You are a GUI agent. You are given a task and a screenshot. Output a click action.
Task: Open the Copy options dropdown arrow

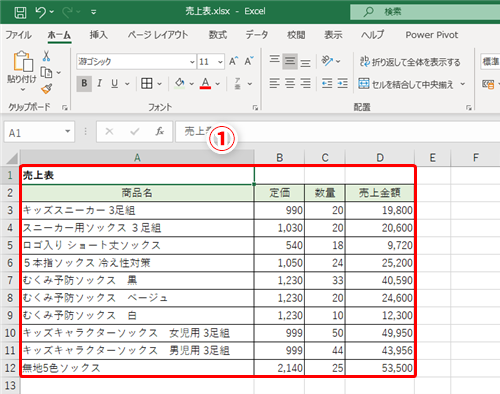pos(59,72)
